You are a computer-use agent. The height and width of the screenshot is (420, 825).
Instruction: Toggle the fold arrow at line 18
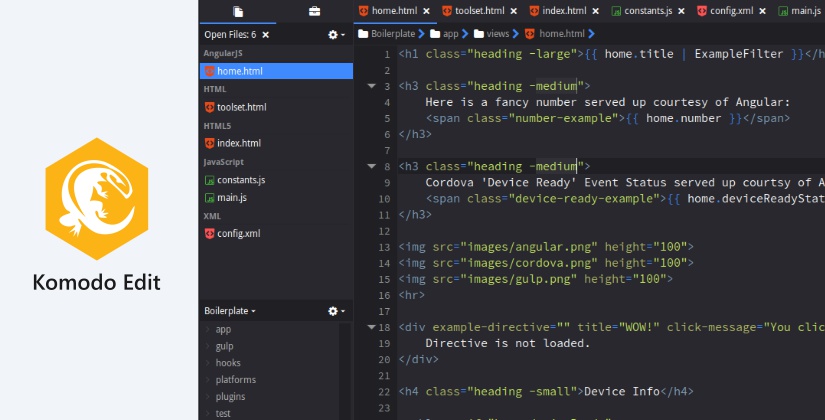(372, 327)
